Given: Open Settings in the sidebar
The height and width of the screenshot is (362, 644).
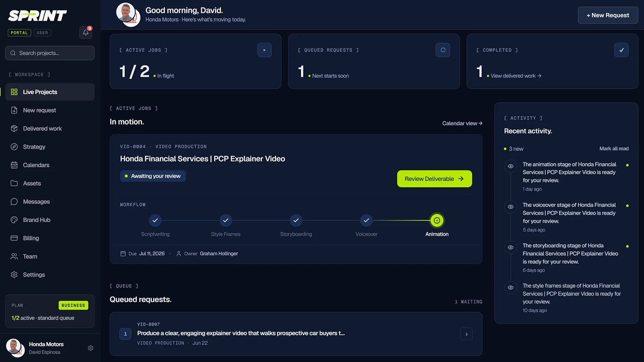Looking at the screenshot, I should (x=50, y=275).
